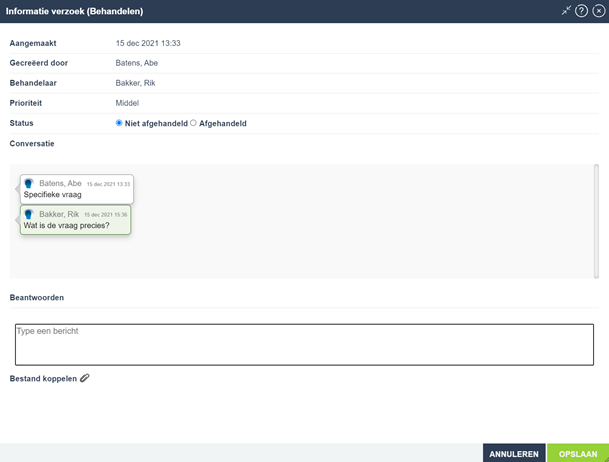Screen dimensions: 609x462
Task: Click the 'Specifieke vraag' message
Action: (x=52, y=195)
